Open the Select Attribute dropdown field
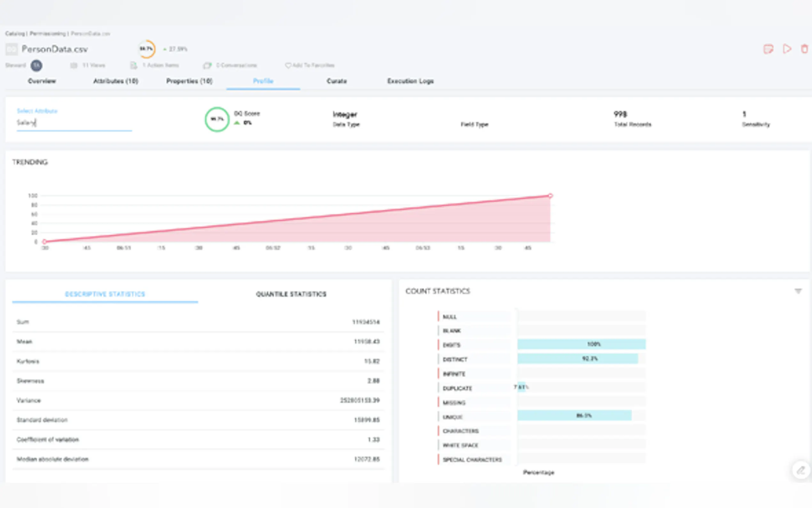 [x=74, y=123]
